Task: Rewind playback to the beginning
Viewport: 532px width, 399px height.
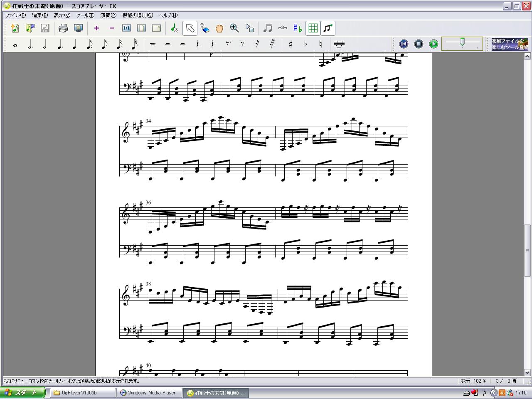Action: click(404, 44)
